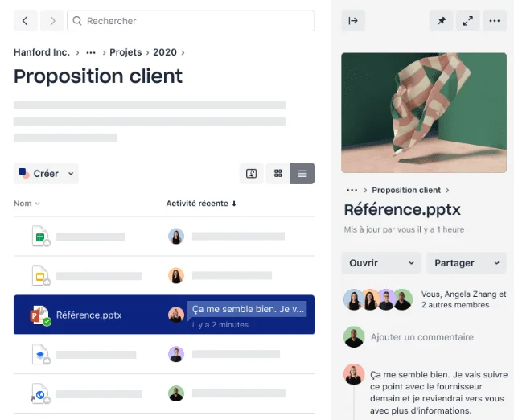Switch to list view layout
Viewport: 514px width, 420px height.
(302, 174)
